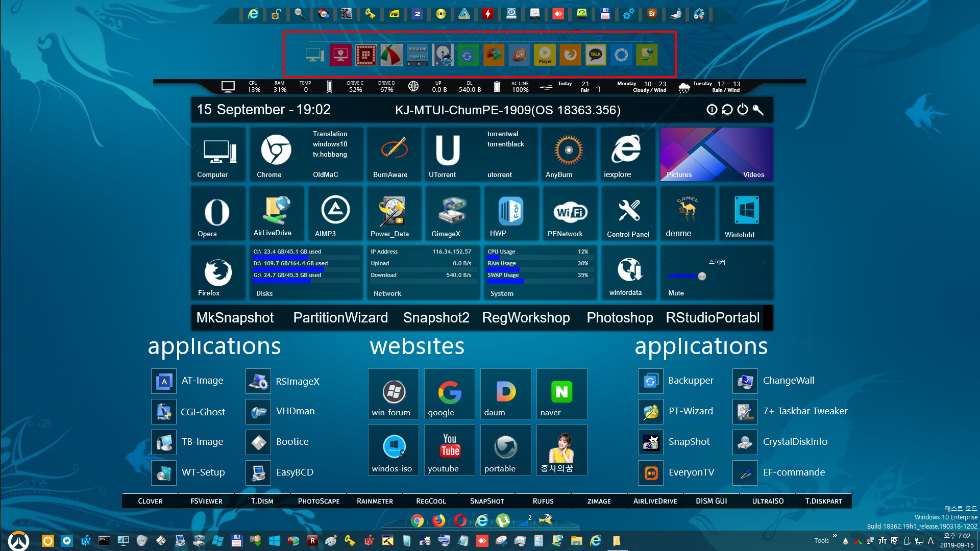The height and width of the screenshot is (551, 980).
Task: Launch the Backupper application
Action: point(651,381)
